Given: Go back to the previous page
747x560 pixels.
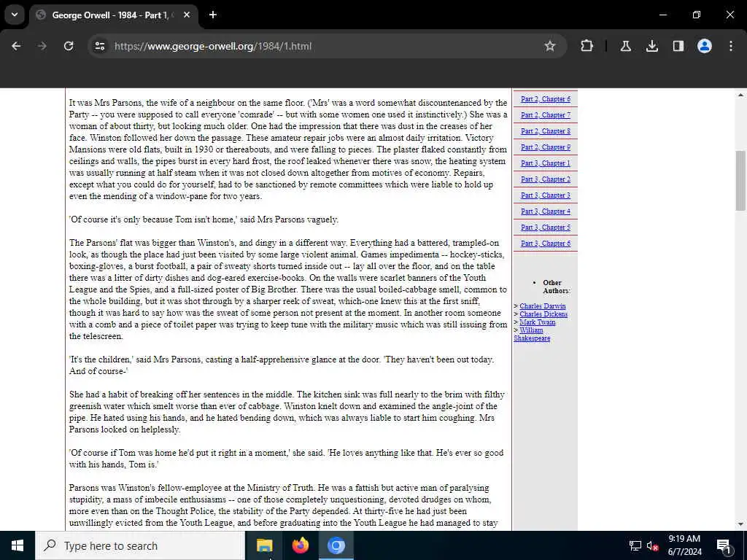Looking at the screenshot, I should coord(16,46).
